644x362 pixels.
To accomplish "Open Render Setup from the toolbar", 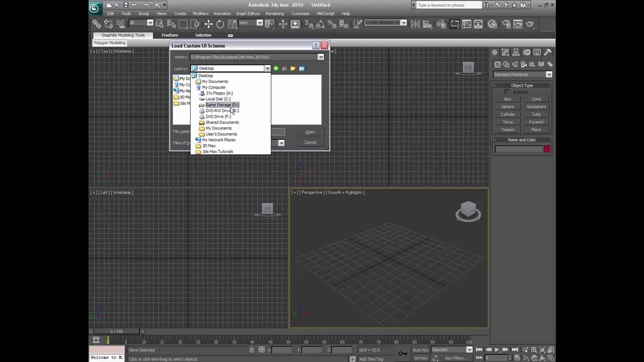I will pos(505,24).
